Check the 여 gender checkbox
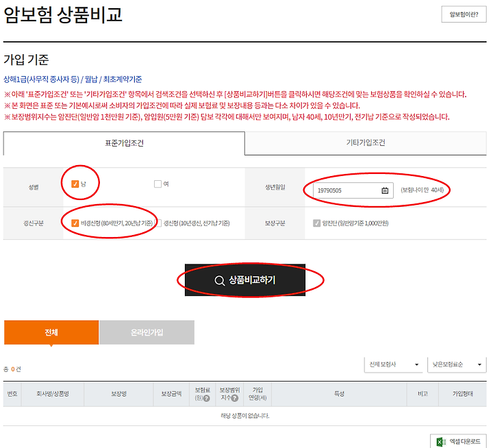The height and width of the screenshot is (448, 493). pos(157,184)
